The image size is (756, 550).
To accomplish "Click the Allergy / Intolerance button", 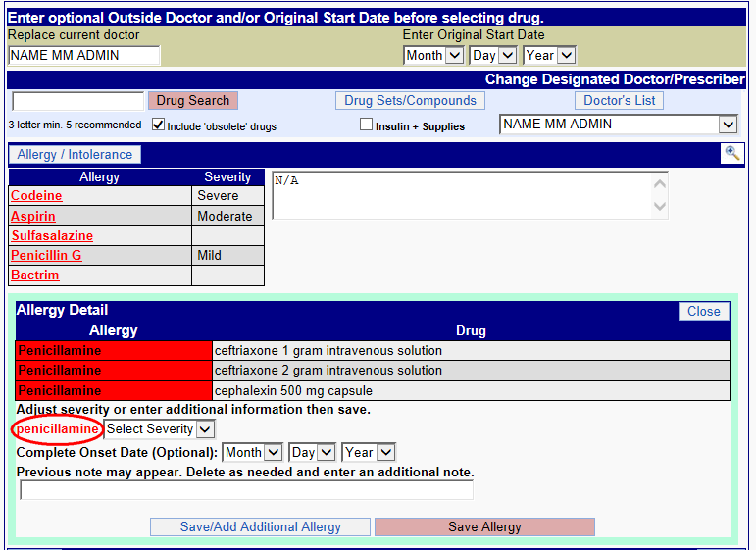I will click(x=75, y=155).
